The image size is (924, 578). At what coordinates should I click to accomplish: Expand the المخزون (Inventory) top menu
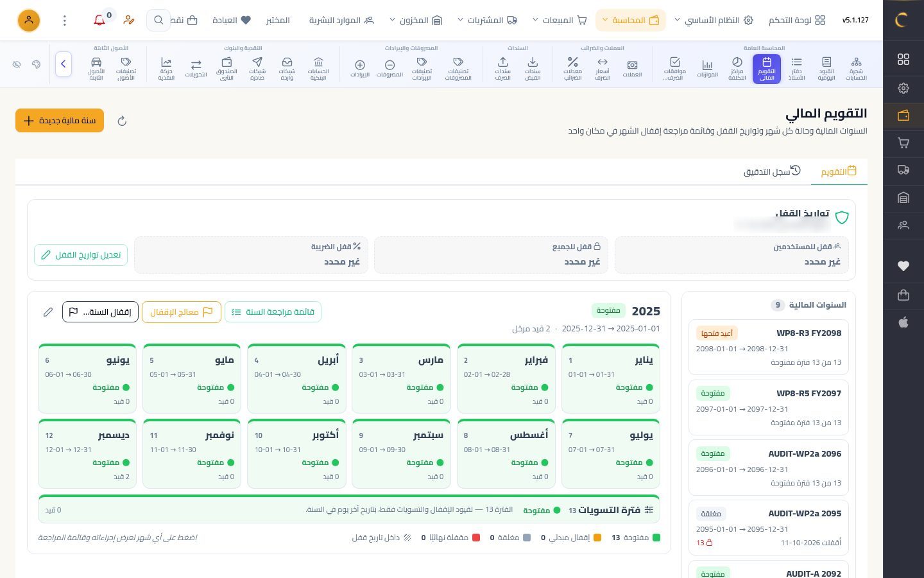pyautogui.click(x=416, y=21)
